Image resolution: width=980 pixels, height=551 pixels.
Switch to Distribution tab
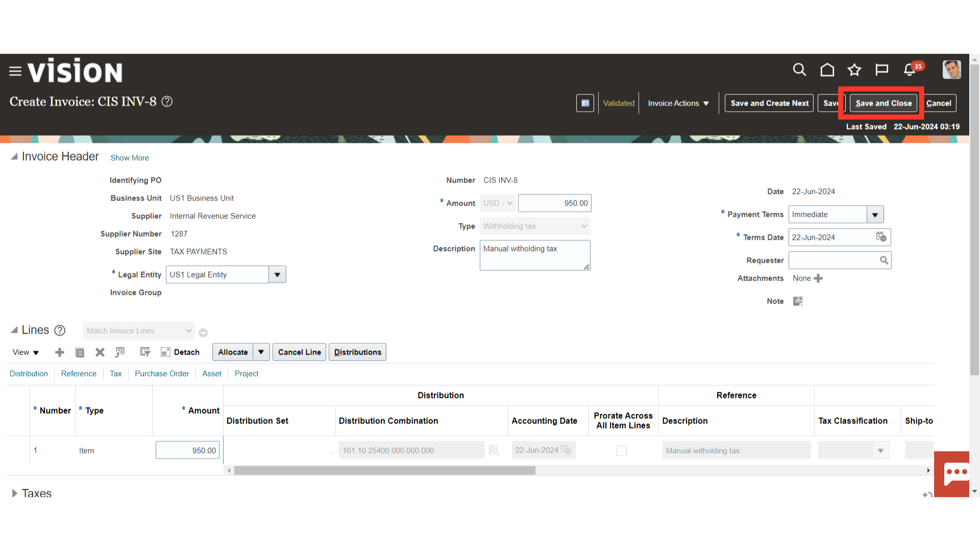point(29,373)
